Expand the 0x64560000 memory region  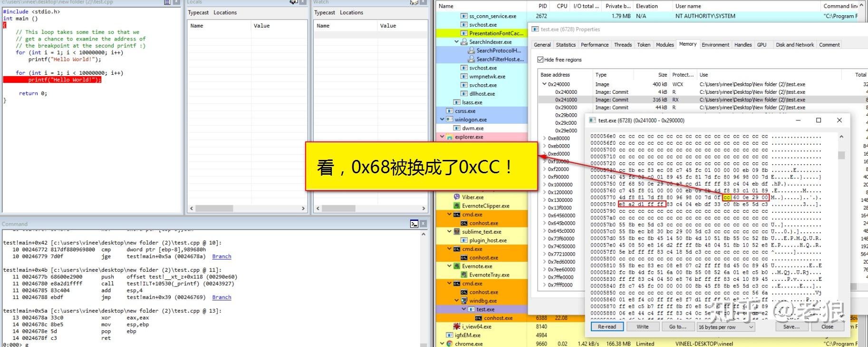point(544,216)
